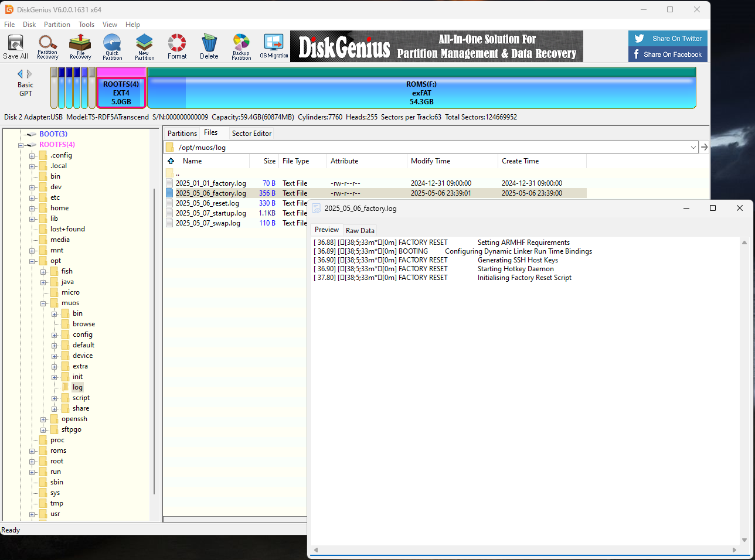The height and width of the screenshot is (560, 755).
Task: Select the ROMS(F:) exFAT partition bar
Action: 421,93
